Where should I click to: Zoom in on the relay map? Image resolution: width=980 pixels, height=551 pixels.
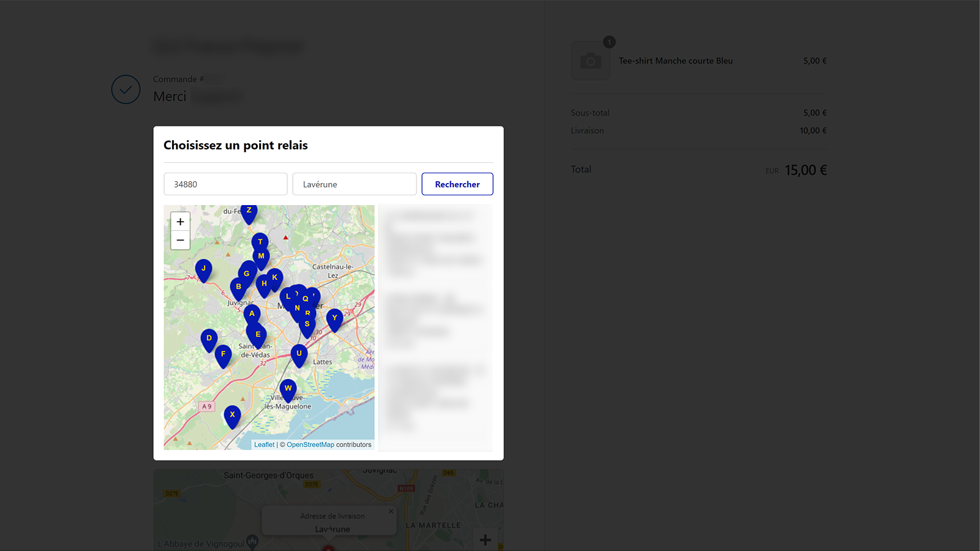tap(180, 222)
